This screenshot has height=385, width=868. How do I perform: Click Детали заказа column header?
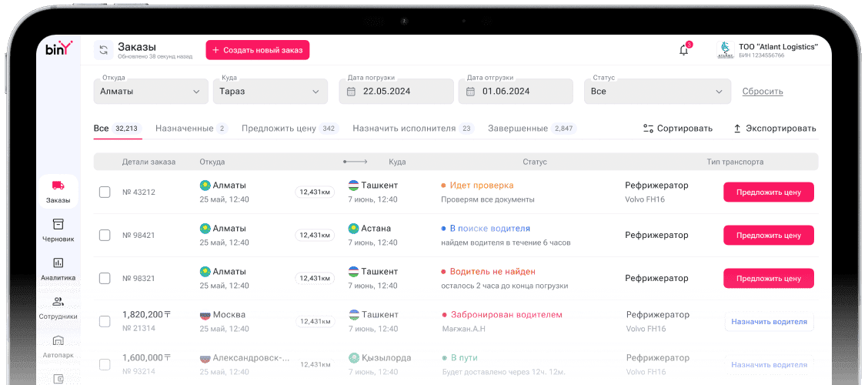[x=149, y=162]
